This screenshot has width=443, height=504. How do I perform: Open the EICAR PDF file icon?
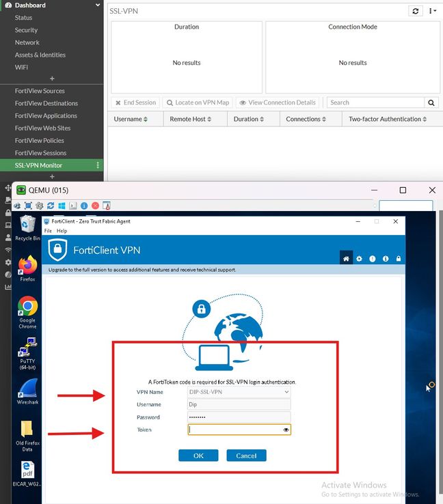[x=27, y=474]
